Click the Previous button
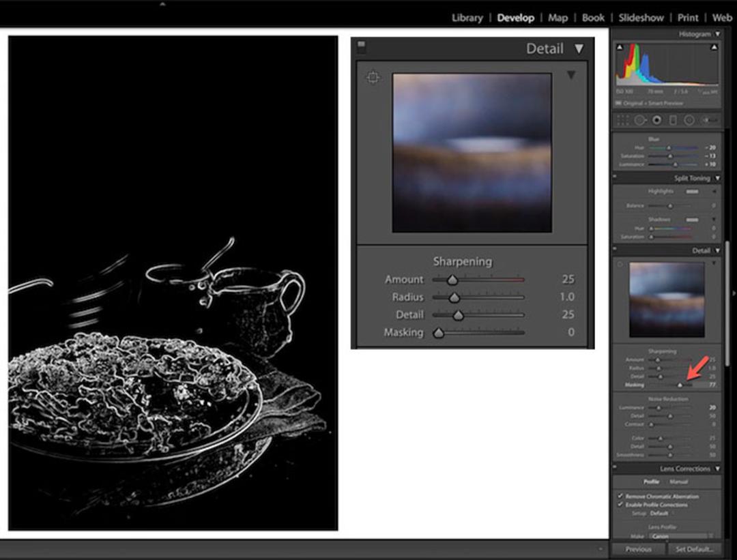 638,548
